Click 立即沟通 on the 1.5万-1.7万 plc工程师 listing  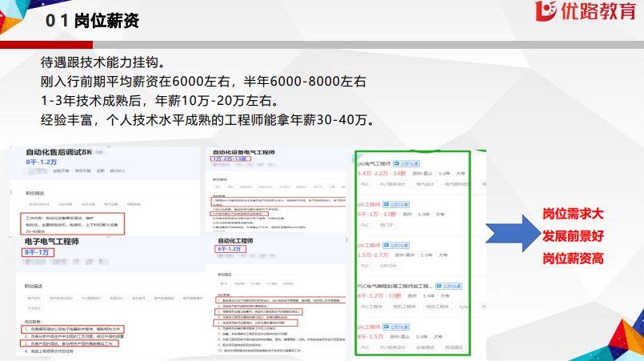[396, 245]
